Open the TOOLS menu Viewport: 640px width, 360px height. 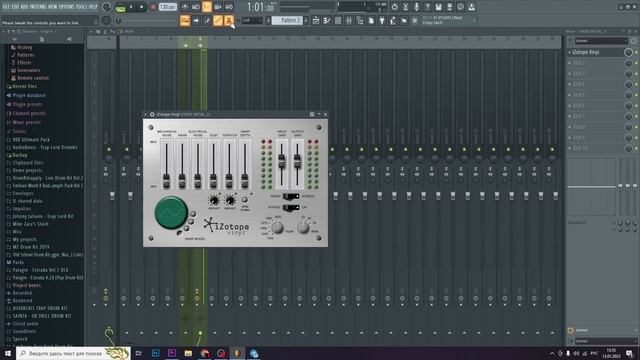(x=82, y=7)
